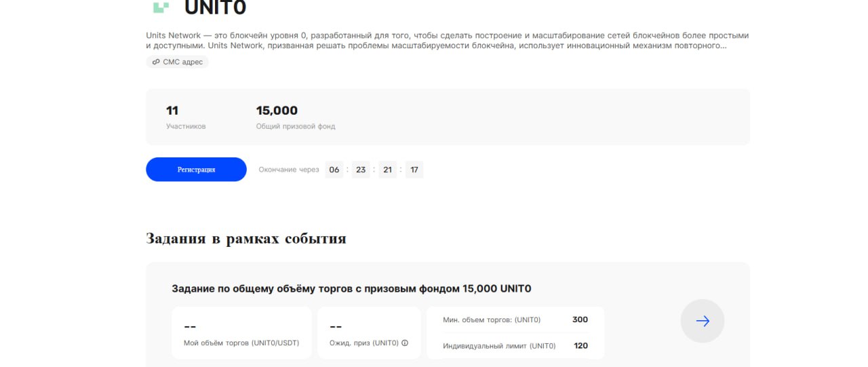Select the minimum volume value 300
Viewport: 868px width, 367px height.
point(580,320)
